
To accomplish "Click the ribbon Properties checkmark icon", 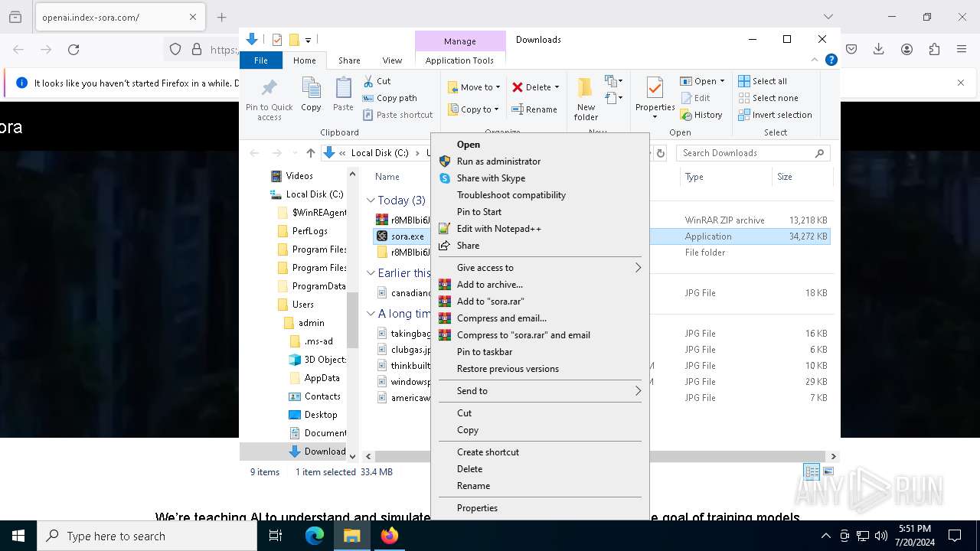I will pos(655,88).
